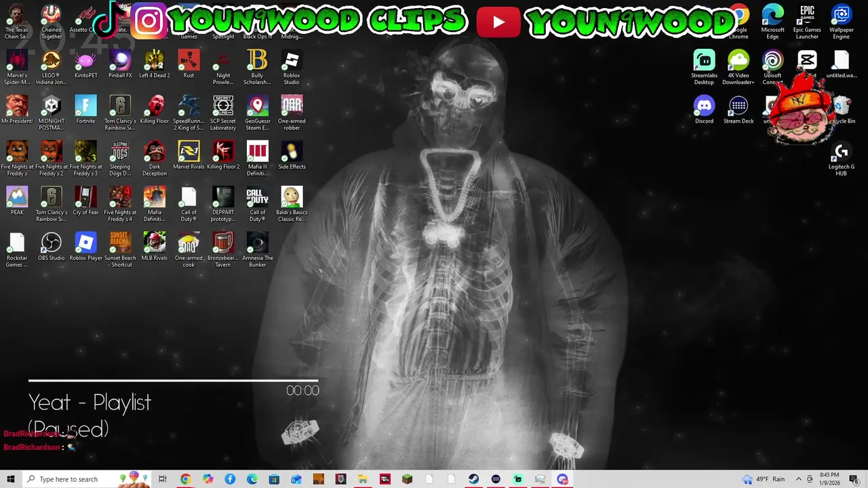This screenshot has width=868, height=488.
Task: Open Night Prowler desktop icon
Action: (x=223, y=68)
